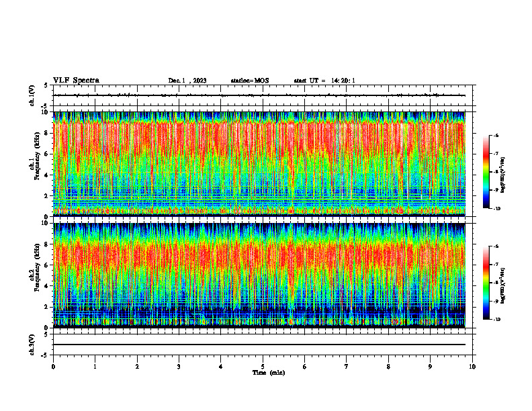Click the time axis tick label "1"
Viewport: 532px width, 411px height.
[95, 367]
